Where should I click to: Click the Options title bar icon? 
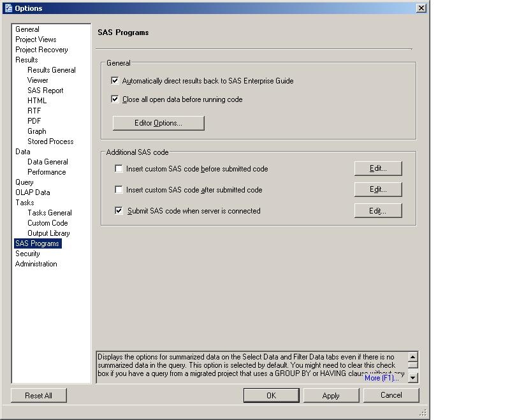coord(8,8)
